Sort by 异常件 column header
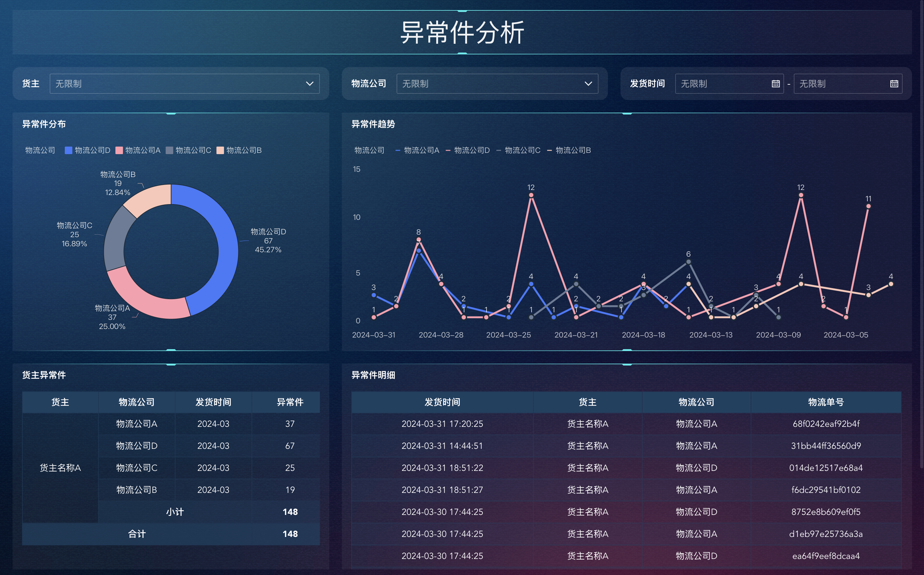 pyautogui.click(x=290, y=402)
